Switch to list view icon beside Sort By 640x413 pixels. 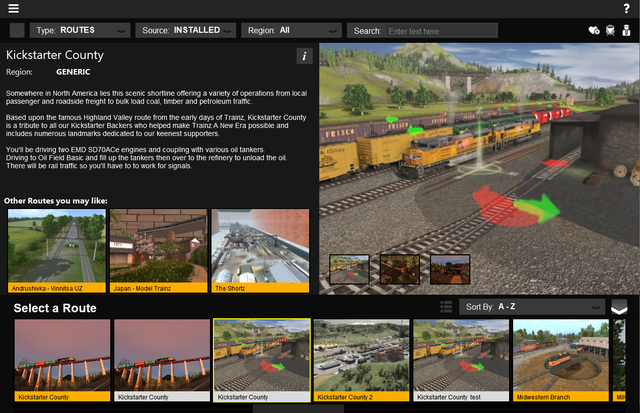point(446,306)
